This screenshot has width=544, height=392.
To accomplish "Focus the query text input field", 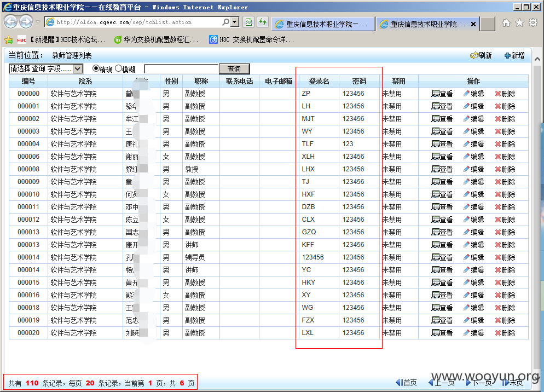I will (x=181, y=69).
